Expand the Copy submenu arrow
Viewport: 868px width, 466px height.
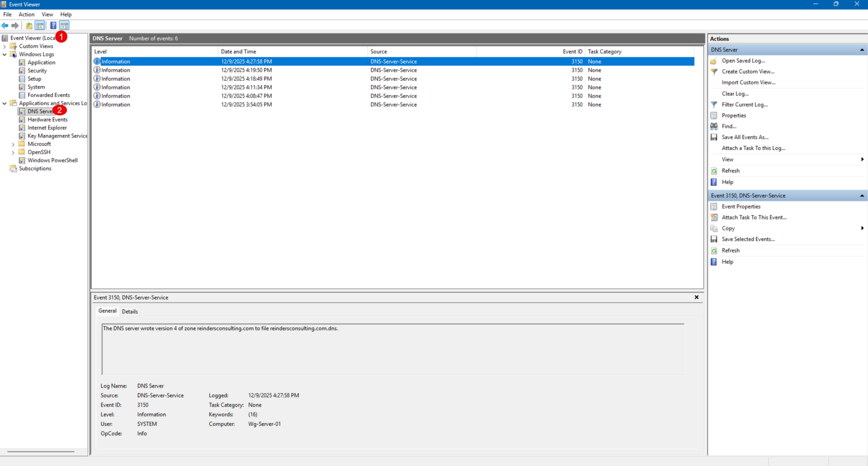[862, 228]
